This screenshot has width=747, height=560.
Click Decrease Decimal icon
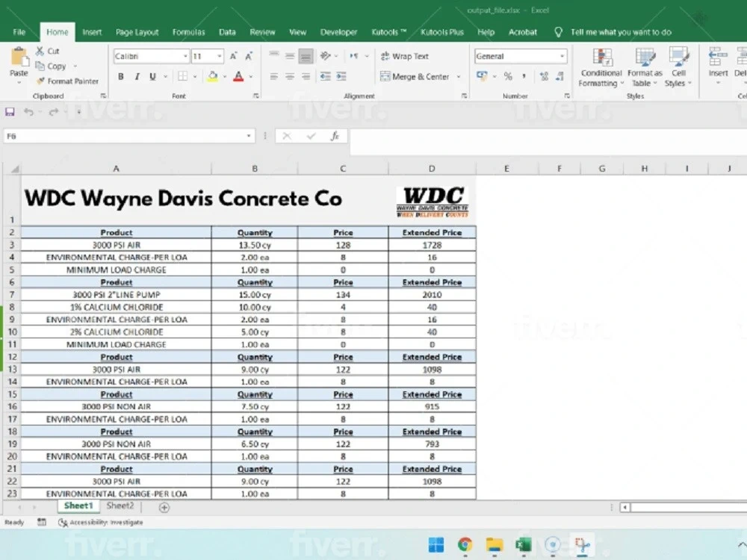[560, 76]
